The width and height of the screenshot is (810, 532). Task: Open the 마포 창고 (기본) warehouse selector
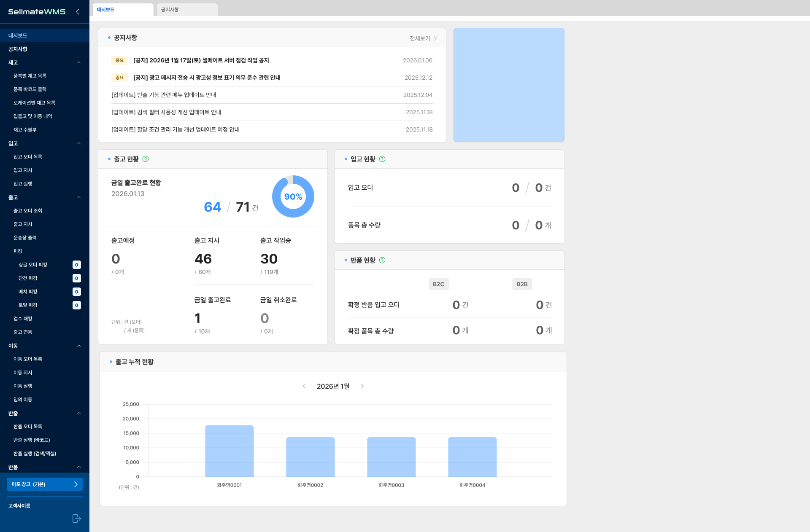[45, 484]
